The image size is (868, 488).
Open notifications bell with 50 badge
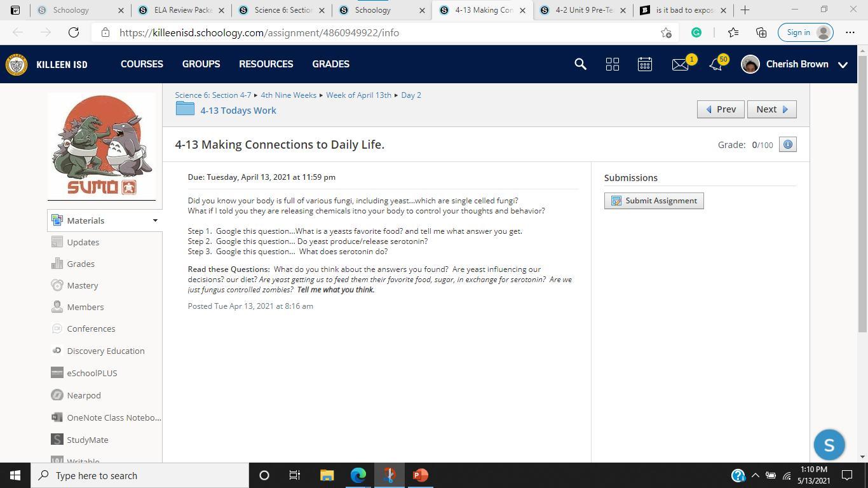pos(715,64)
